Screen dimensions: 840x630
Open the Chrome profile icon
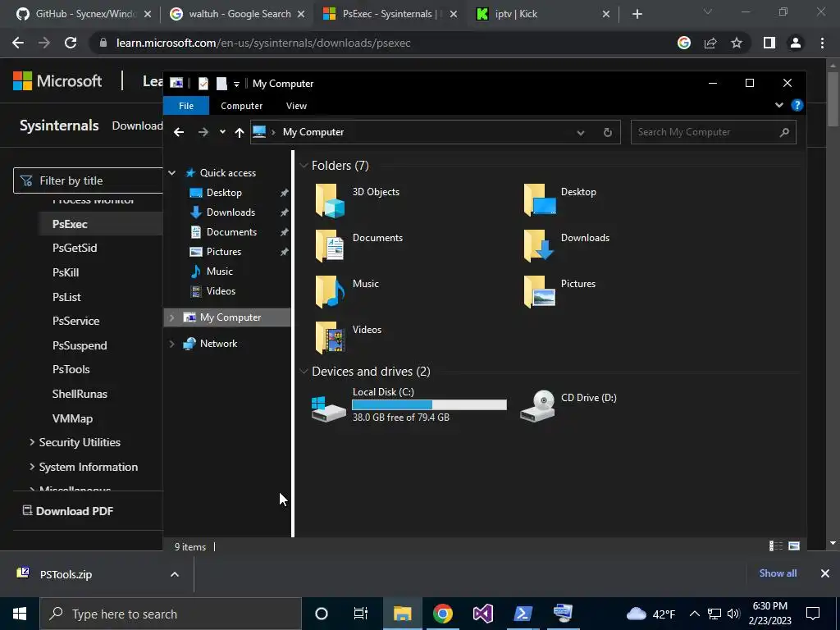point(796,43)
